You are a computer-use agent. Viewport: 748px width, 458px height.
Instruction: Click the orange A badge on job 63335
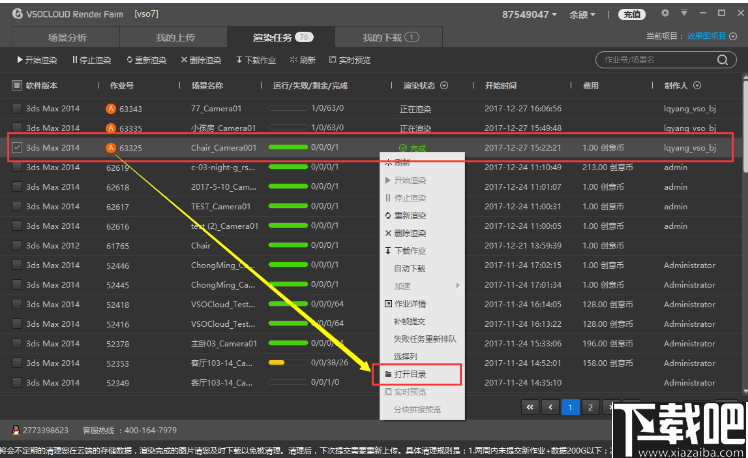pyautogui.click(x=111, y=128)
